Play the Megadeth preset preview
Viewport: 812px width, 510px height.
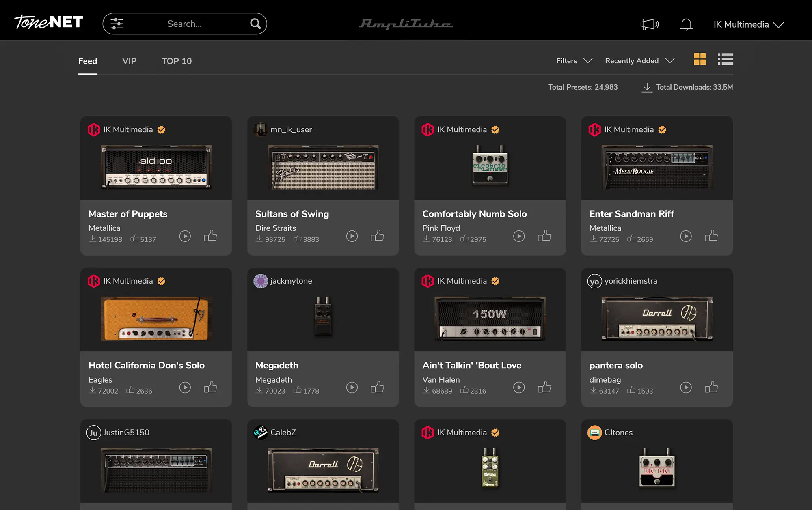click(352, 387)
